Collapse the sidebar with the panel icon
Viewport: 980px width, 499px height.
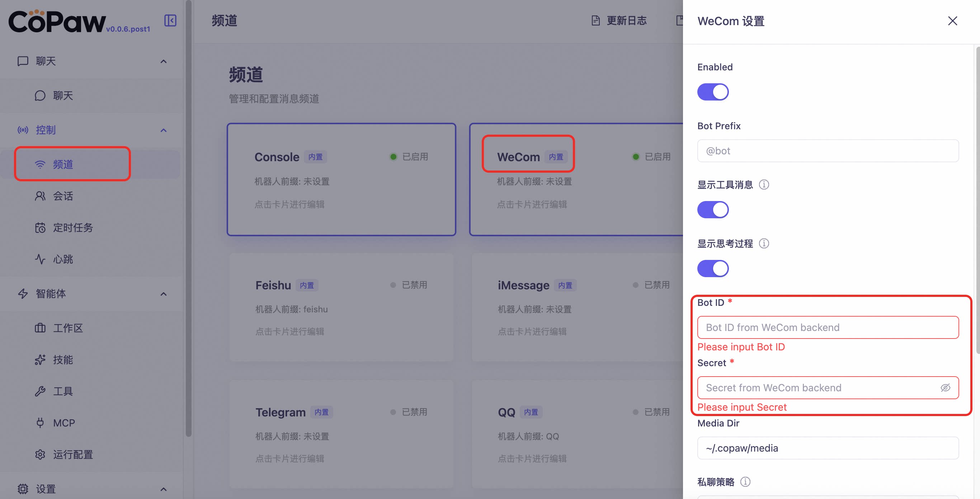tap(170, 20)
